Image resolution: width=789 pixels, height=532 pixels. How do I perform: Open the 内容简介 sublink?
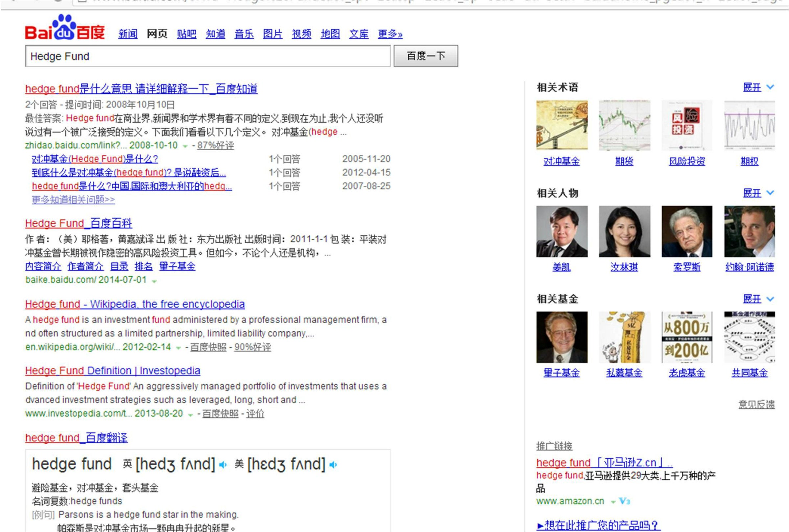click(x=43, y=266)
